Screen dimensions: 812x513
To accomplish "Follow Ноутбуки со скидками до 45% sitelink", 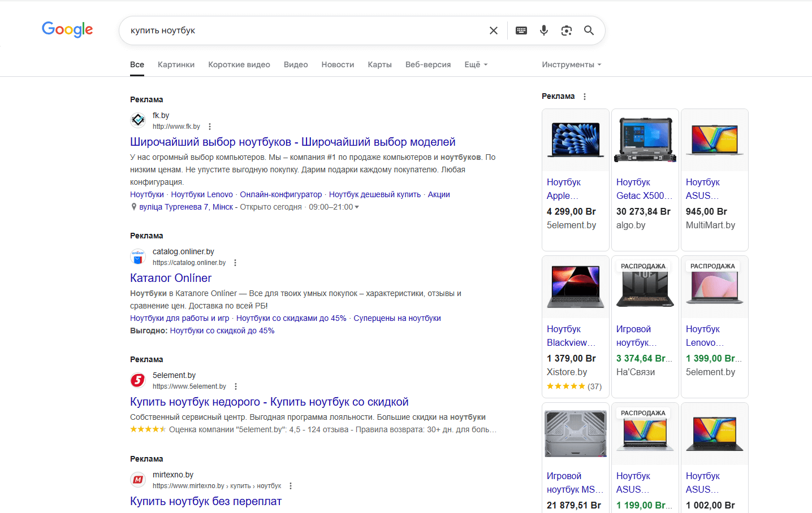I will tap(291, 318).
